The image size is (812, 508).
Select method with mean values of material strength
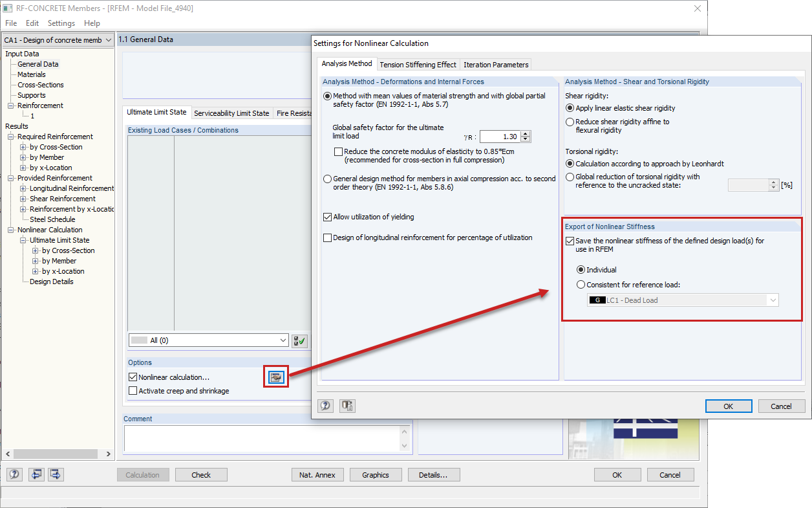[x=327, y=96]
